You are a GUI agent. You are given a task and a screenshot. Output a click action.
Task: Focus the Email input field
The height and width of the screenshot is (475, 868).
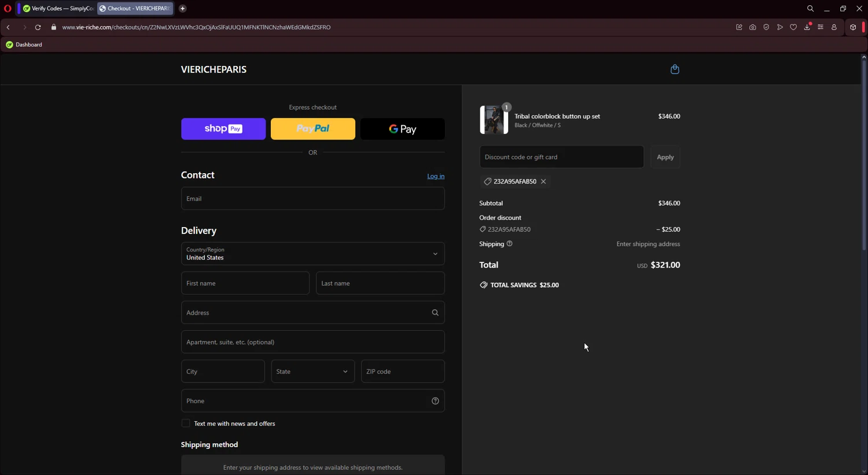click(313, 198)
